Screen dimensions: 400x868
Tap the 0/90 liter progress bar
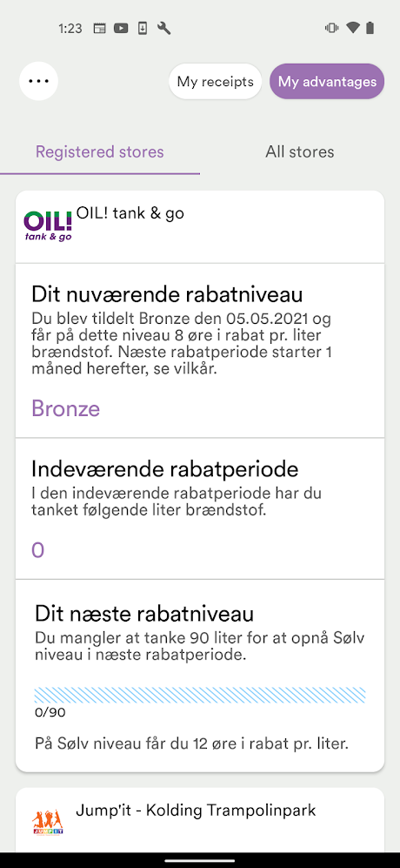[200, 695]
